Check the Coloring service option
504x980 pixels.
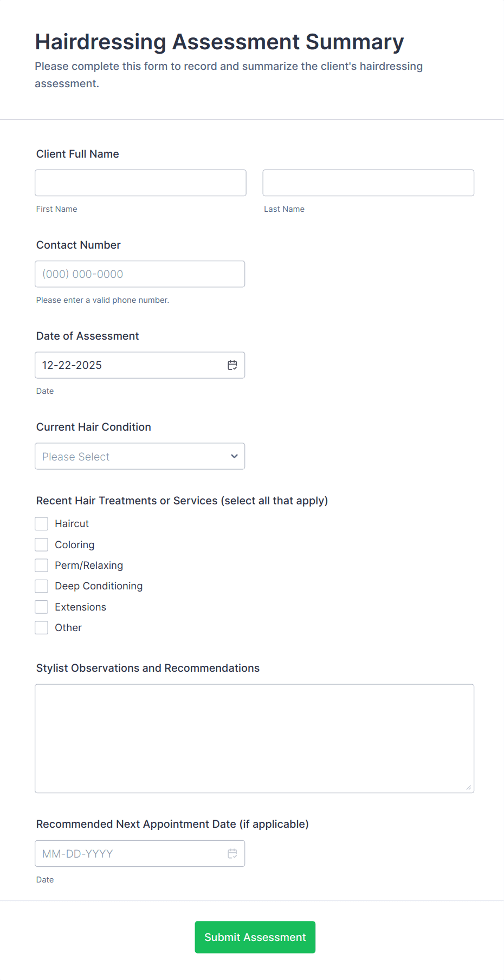coord(41,544)
